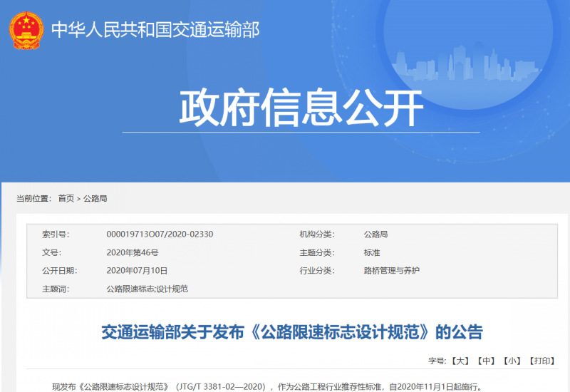The height and width of the screenshot is (392, 570).
Task: Click the 当前位置 label
Action: 33,198
